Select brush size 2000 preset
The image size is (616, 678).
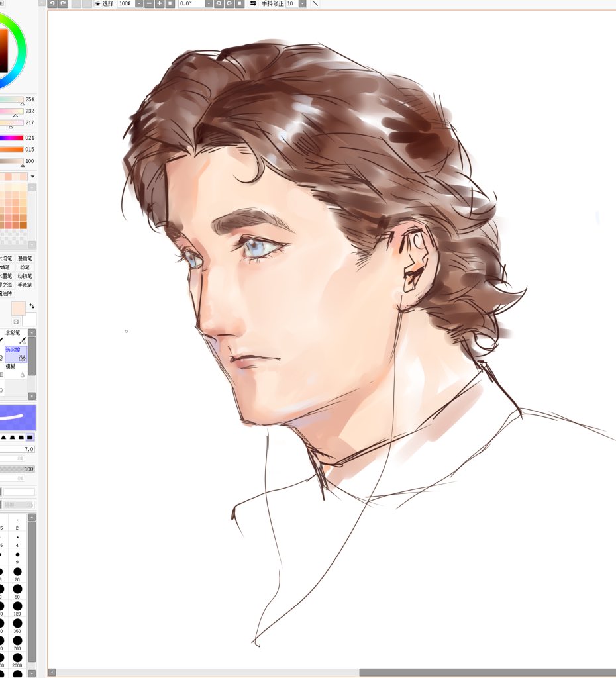[x=17, y=660]
